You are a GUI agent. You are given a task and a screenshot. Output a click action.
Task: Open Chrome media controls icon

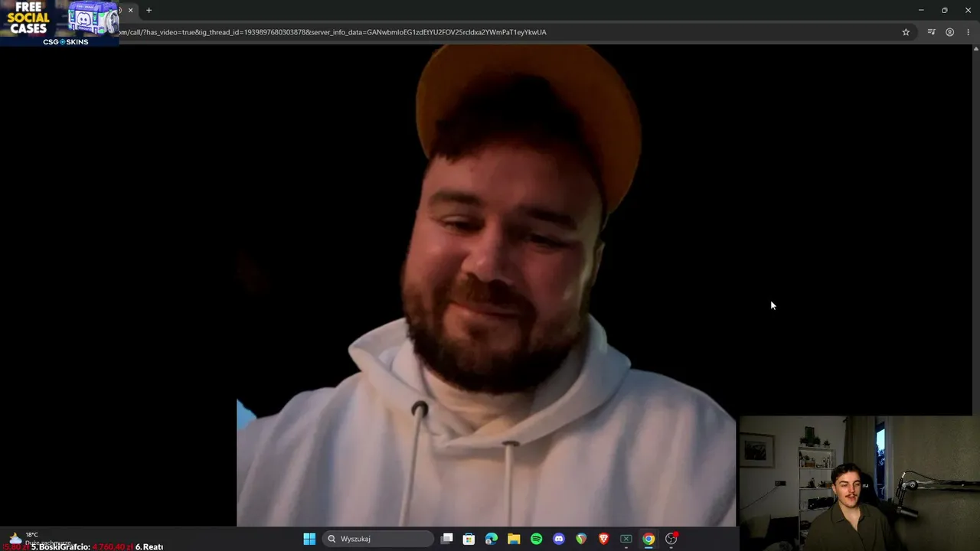coord(931,32)
